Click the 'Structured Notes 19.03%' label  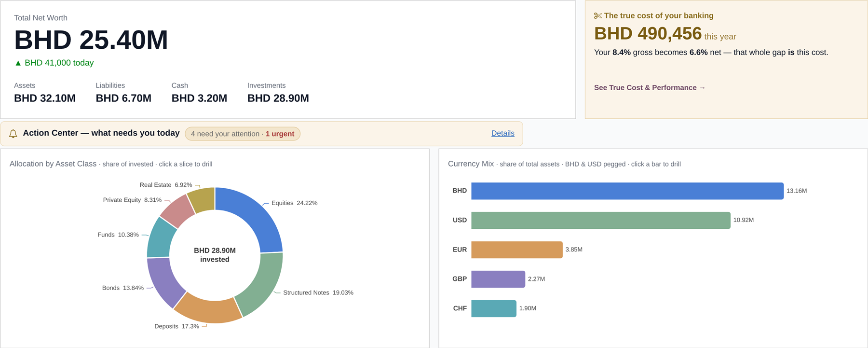pos(318,292)
